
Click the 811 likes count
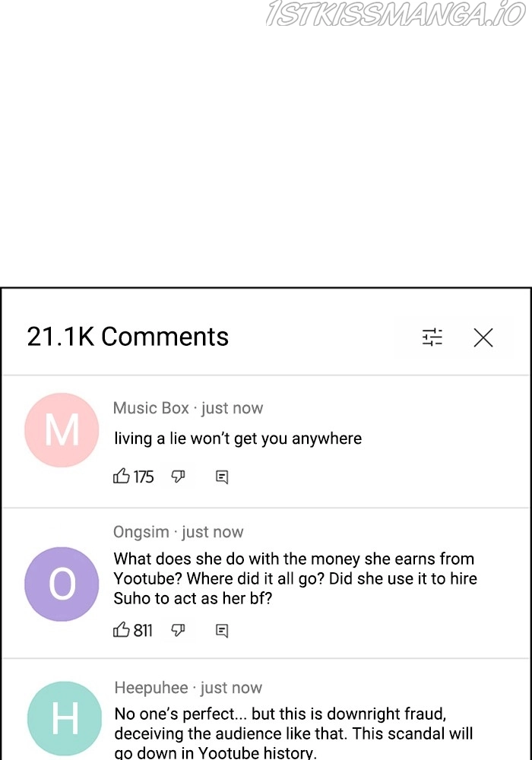click(143, 631)
